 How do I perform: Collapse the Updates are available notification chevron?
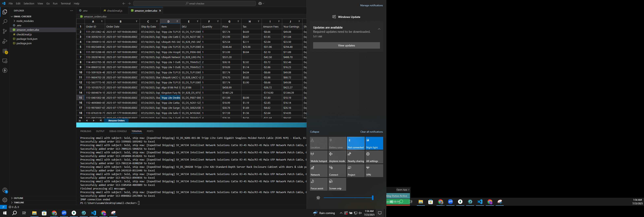[x=379, y=29]
